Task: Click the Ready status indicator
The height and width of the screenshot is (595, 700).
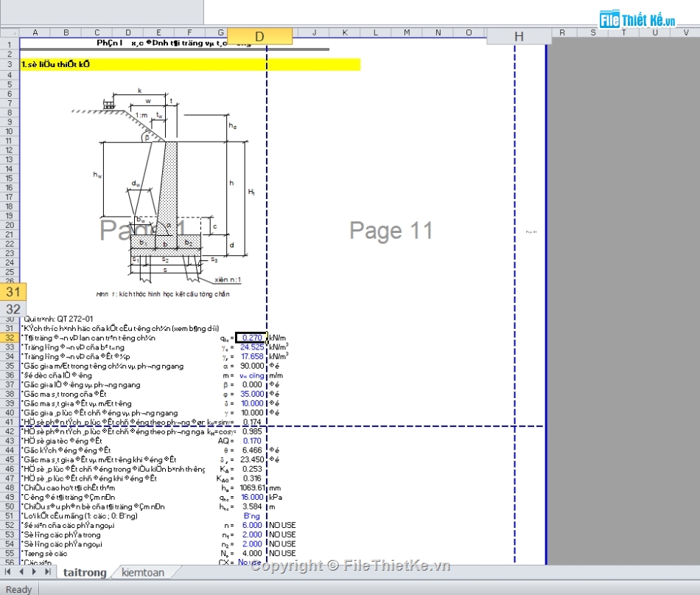Action: coord(18,589)
